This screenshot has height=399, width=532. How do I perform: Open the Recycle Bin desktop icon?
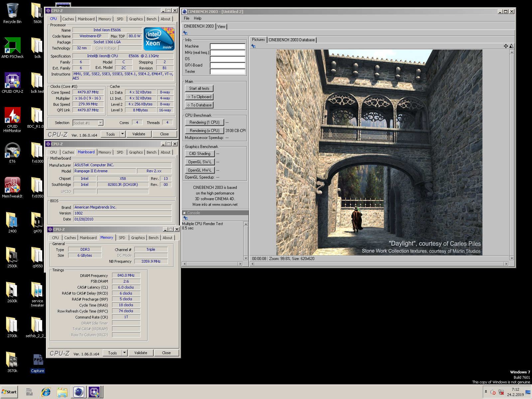tap(12, 13)
